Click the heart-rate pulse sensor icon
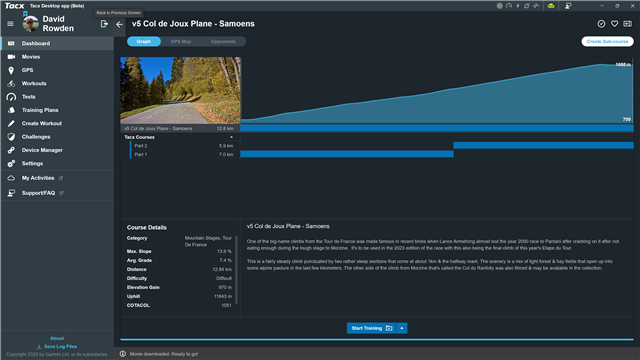Screen dimensions: 640x360 pos(536,6)
